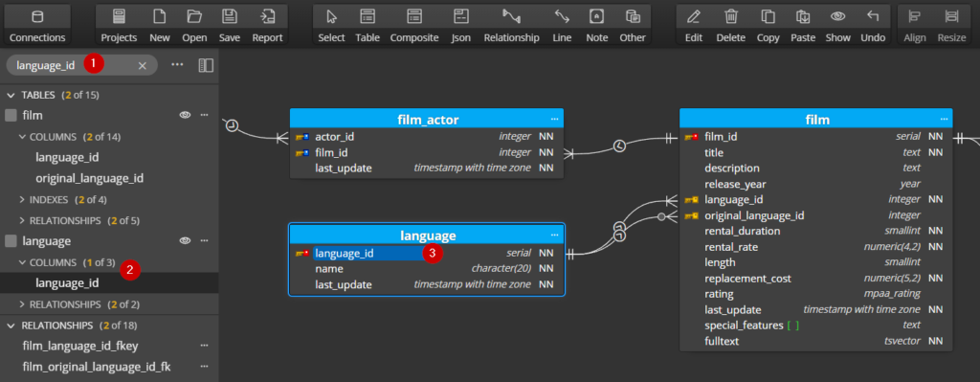
Task: Open film_actor table header ellipsis menu
Action: (x=554, y=119)
